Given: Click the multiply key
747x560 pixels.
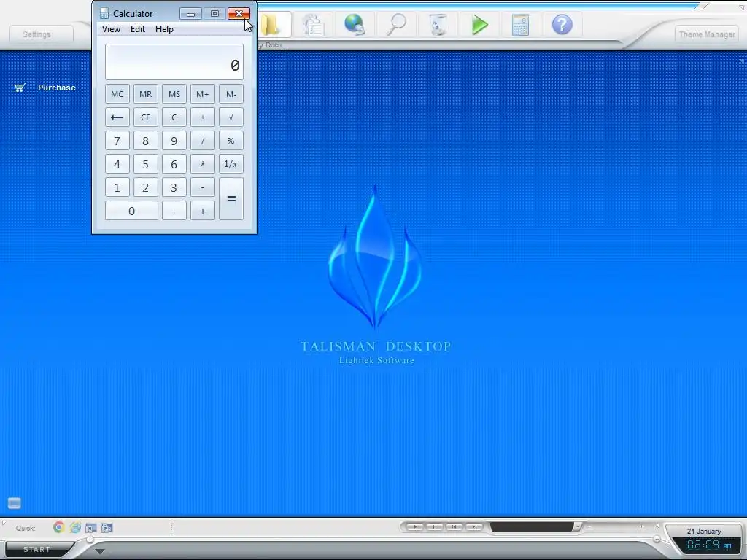Looking at the screenshot, I should point(203,164).
